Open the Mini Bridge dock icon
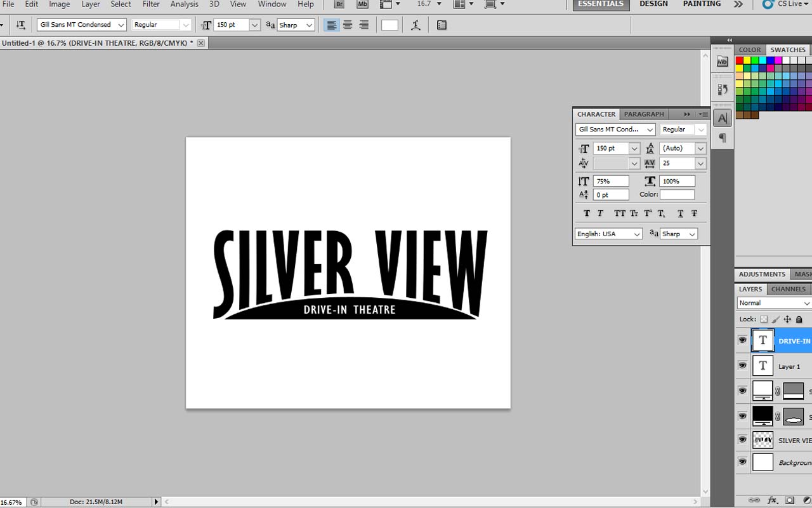The image size is (812, 508). pos(723,62)
